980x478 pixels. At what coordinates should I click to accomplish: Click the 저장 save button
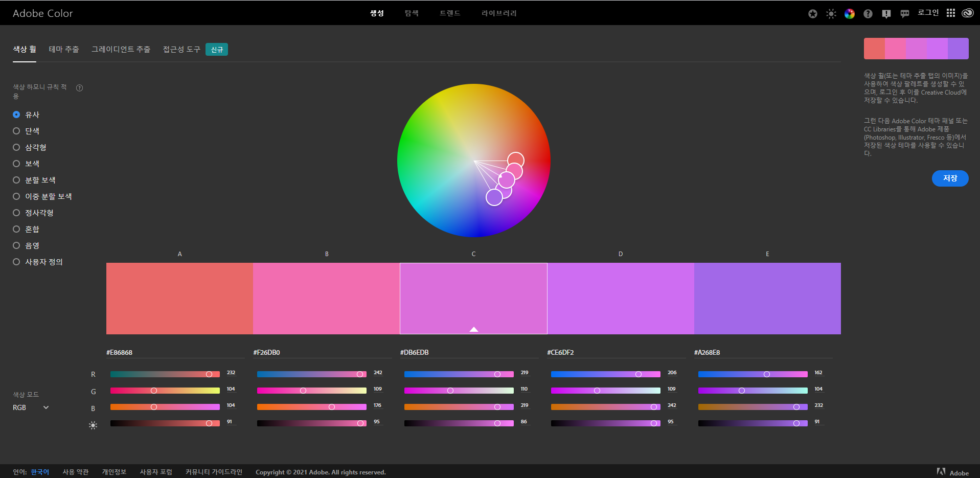(950, 178)
